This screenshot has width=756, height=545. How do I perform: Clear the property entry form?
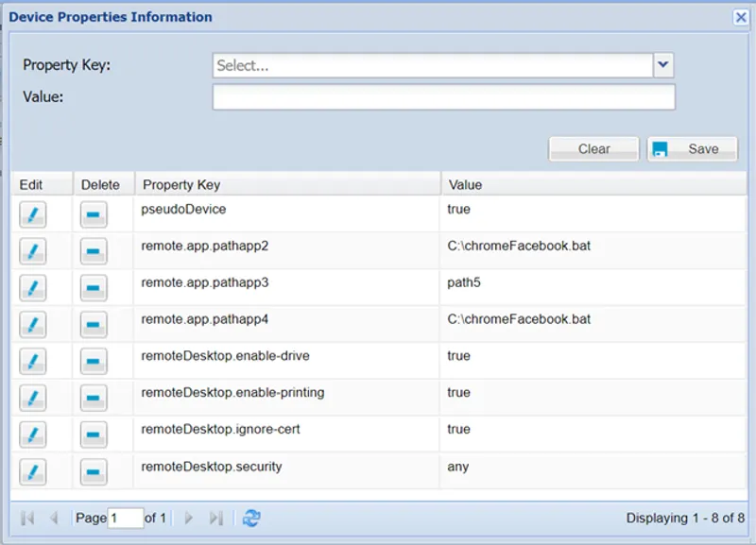coord(593,148)
